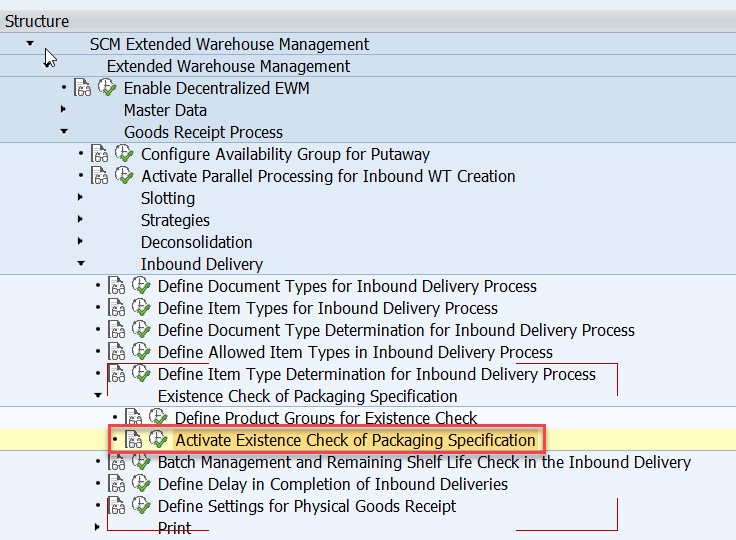Select the 'Enable Decentralized EWM' text
This screenshot has width=736, height=540.
tap(216, 88)
